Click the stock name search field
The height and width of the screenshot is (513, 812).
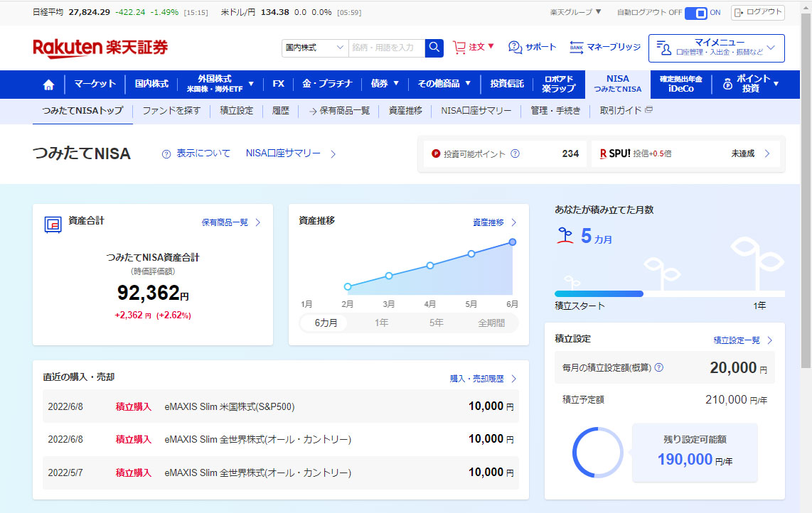click(386, 48)
